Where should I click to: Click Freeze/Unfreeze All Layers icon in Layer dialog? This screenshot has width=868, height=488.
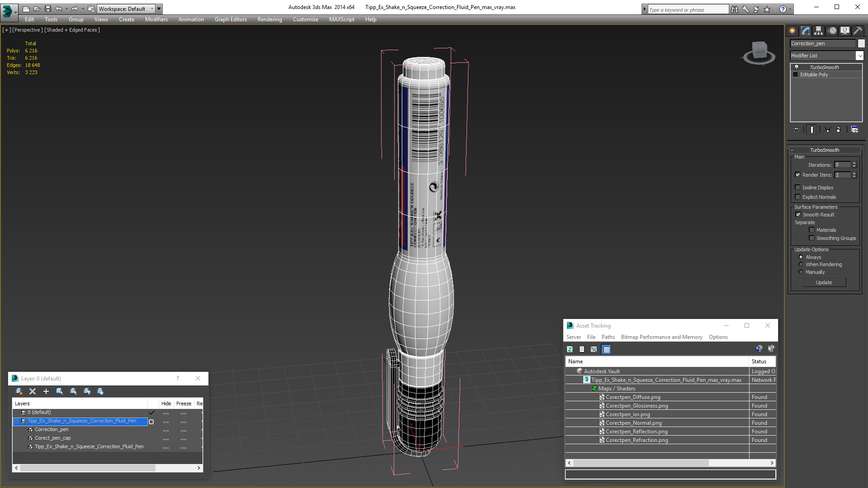click(x=100, y=391)
